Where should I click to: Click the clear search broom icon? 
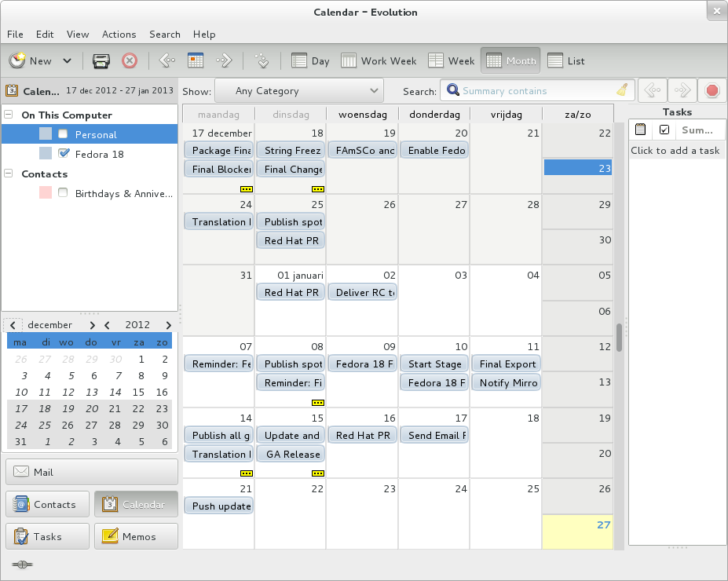622,90
